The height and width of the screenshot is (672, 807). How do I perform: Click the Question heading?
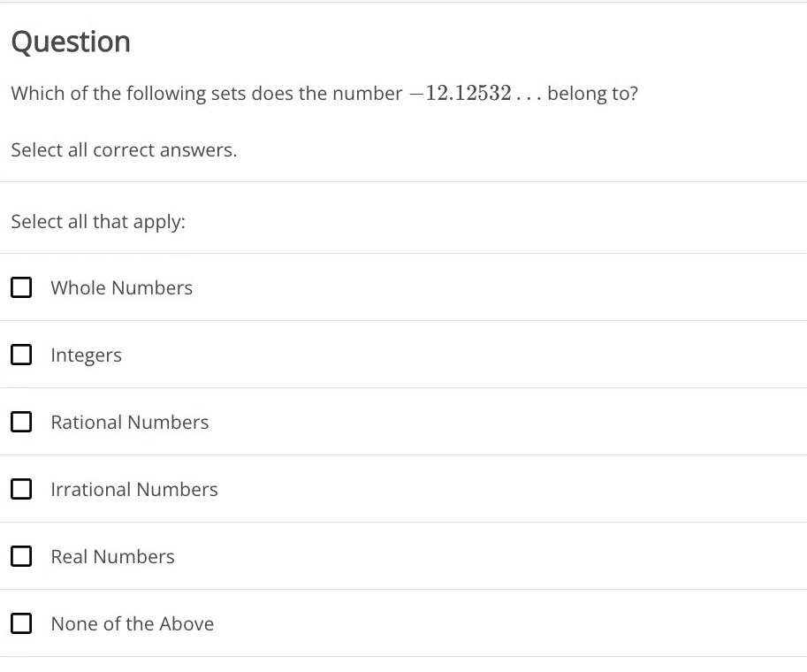(x=70, y=41)
